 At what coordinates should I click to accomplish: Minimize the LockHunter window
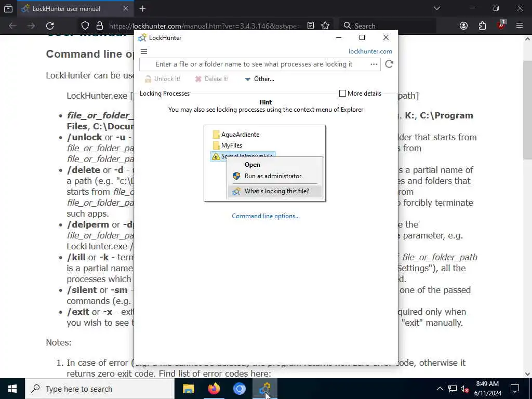(339, 37)
